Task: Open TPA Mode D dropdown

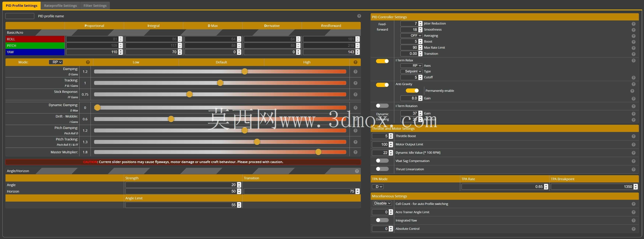Action: (378, 187)
